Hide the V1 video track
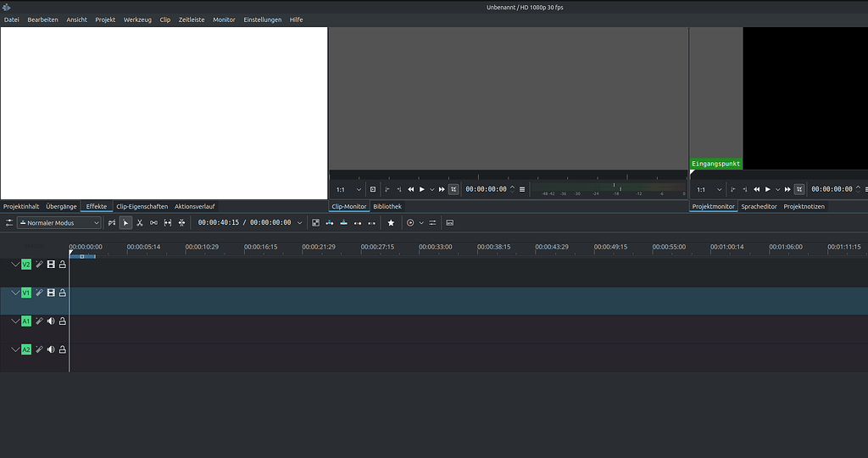Image resolution: width=868 pixels, height=458 pixels. coord(51,293)
